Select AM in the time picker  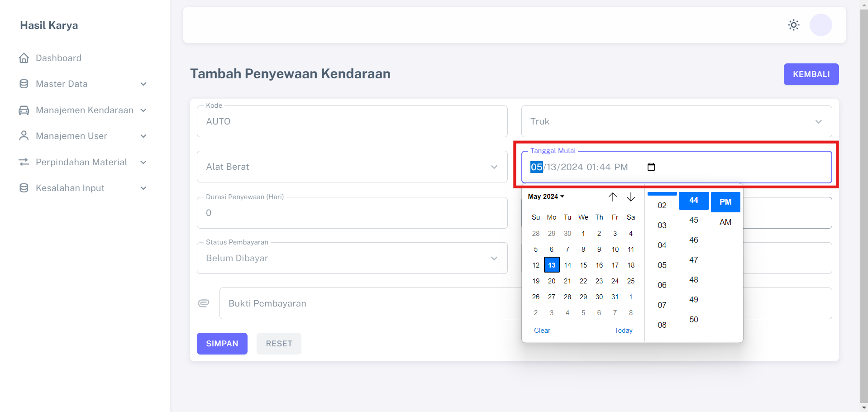click(725, 222)
